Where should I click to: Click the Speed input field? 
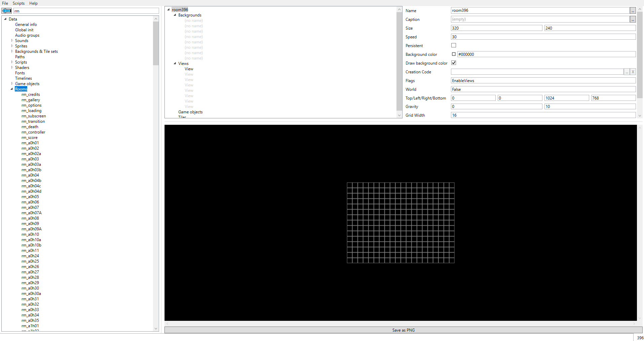543,37
